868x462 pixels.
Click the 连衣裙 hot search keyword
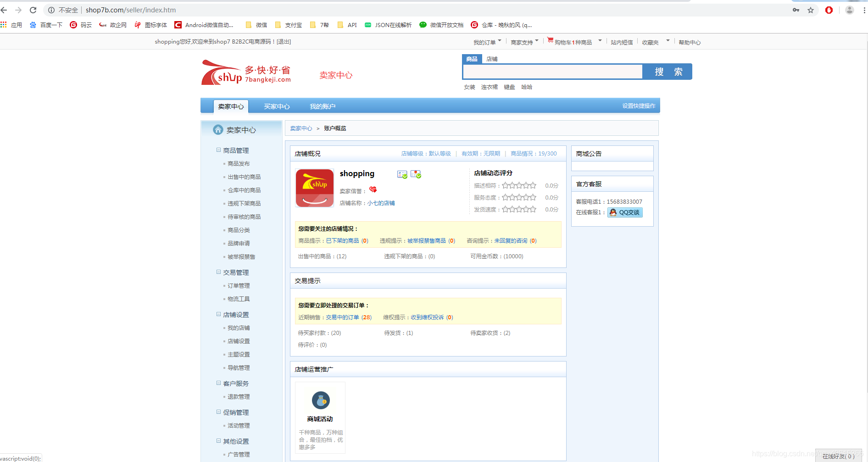[489, 87]
